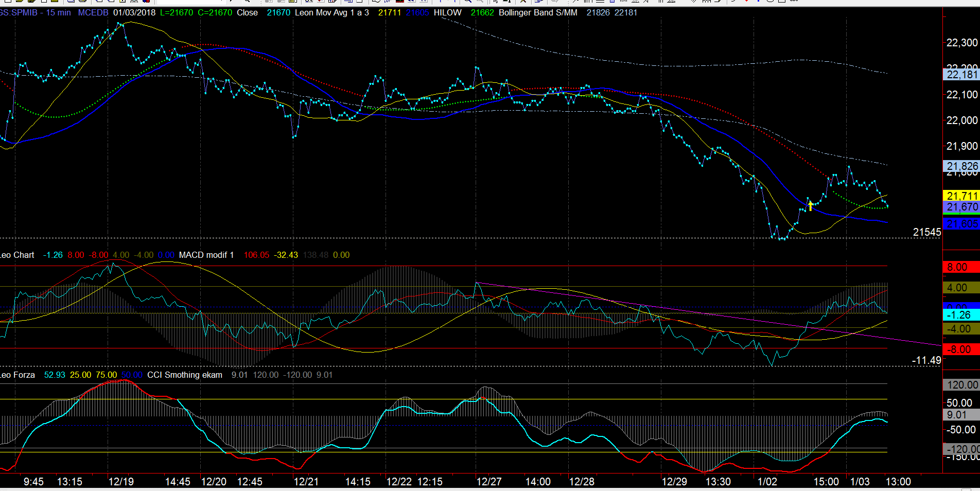
Task: Click the blue 21605 value in header
Action: pyautogui.click(x=417, y=12)
